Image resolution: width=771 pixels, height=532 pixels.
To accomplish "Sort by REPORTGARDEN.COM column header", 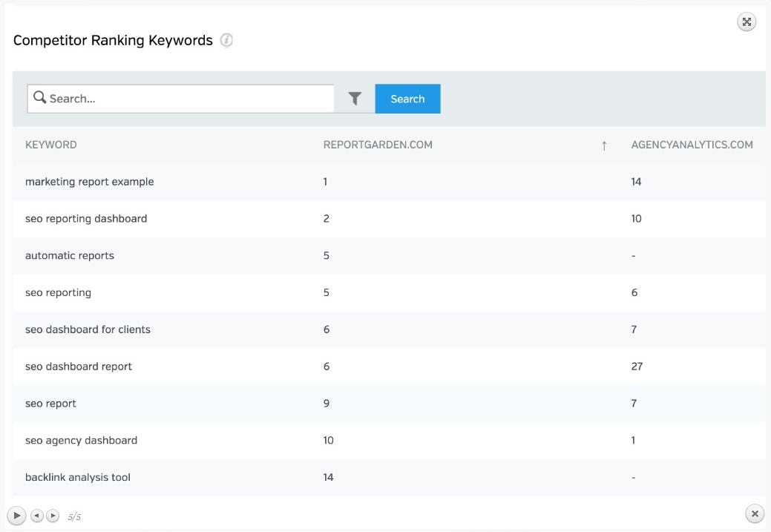I will 378,145.
